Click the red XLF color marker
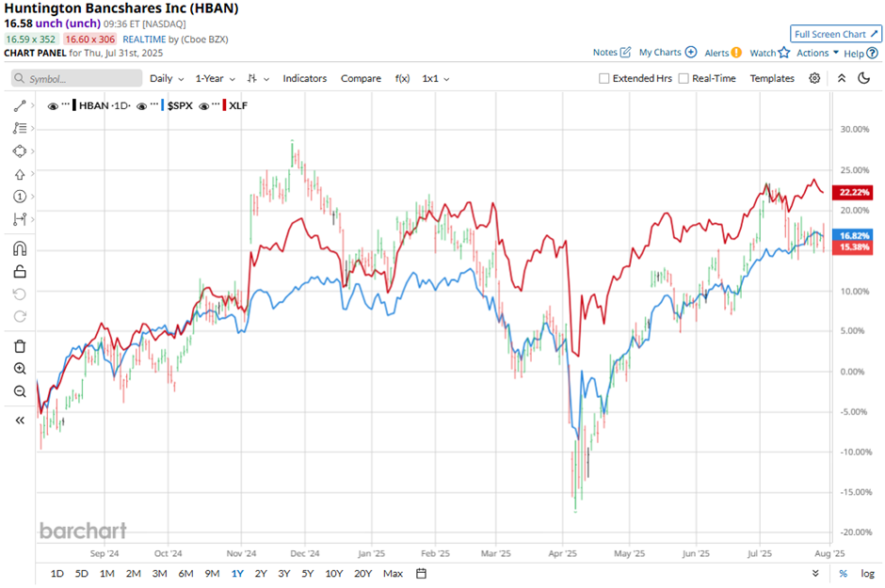 (225, 105)
